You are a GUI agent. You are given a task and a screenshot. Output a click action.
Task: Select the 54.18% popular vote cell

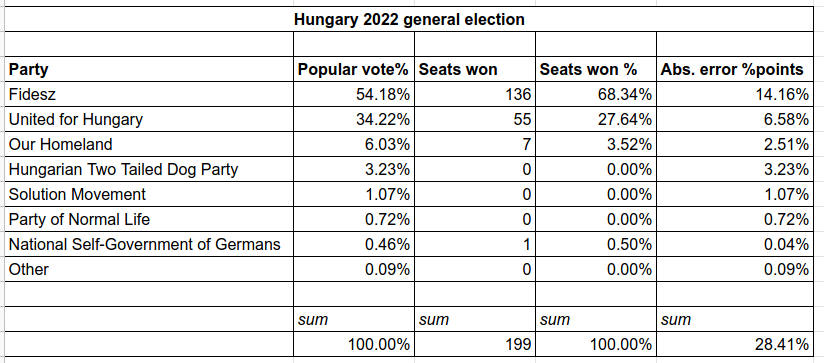coord(354,95)
